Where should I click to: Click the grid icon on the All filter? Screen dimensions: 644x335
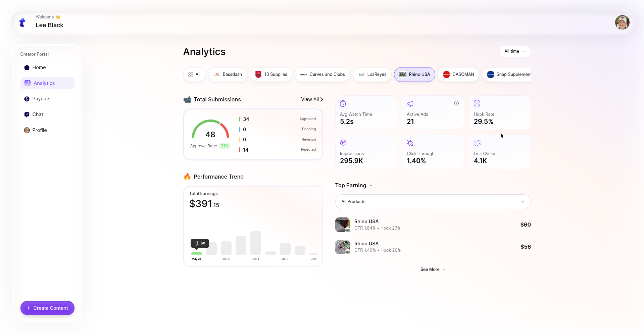191,75
